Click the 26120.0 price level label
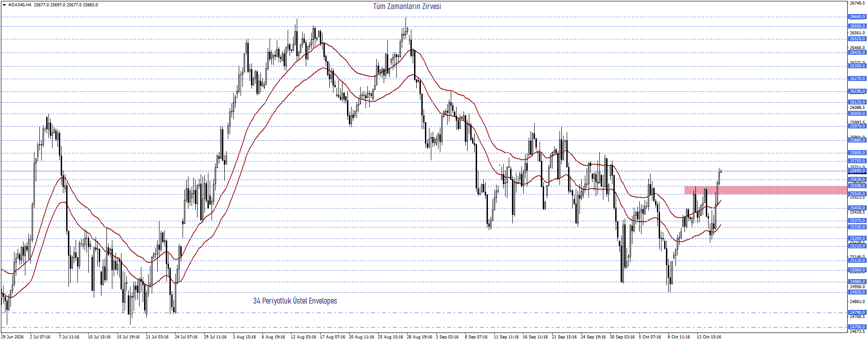Screen dimensions: 868x342 [x=857, y=102]
